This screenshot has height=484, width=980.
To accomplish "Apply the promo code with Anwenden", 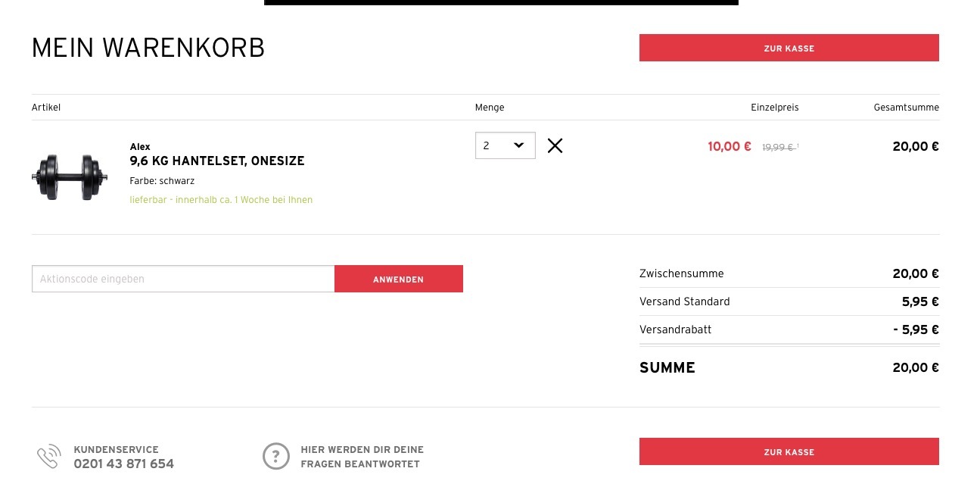I will (x=398, y=279).
